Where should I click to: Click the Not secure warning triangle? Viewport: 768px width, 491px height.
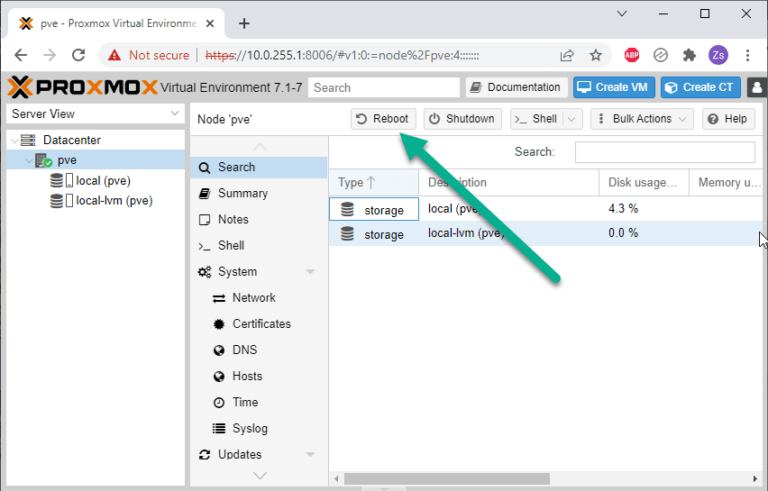(115, 55)
